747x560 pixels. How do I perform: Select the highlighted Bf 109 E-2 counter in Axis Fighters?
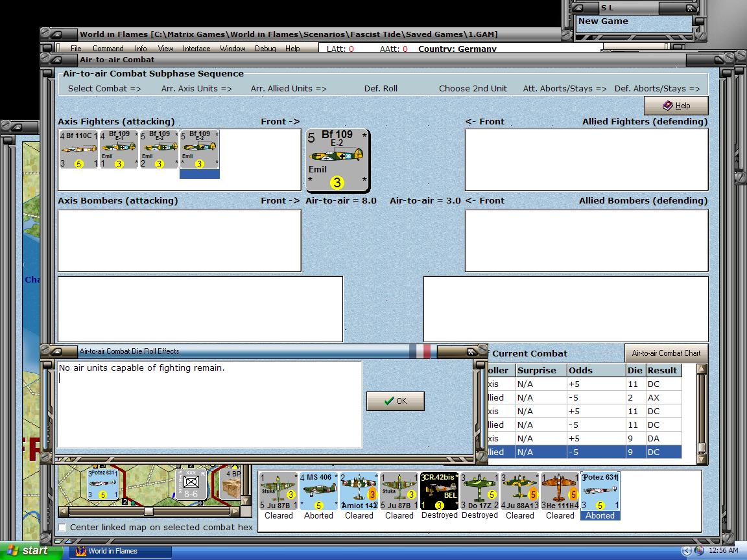[x=199, y=150]
